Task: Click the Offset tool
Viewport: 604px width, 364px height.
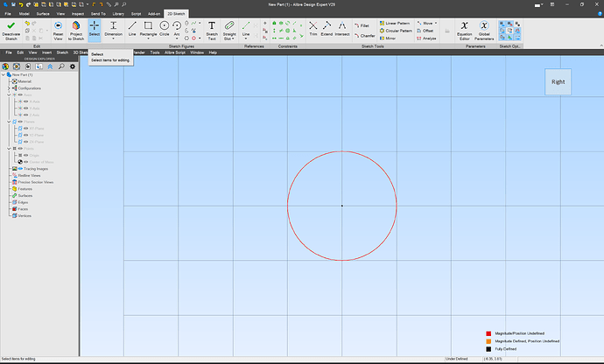Action: (425, 31)
